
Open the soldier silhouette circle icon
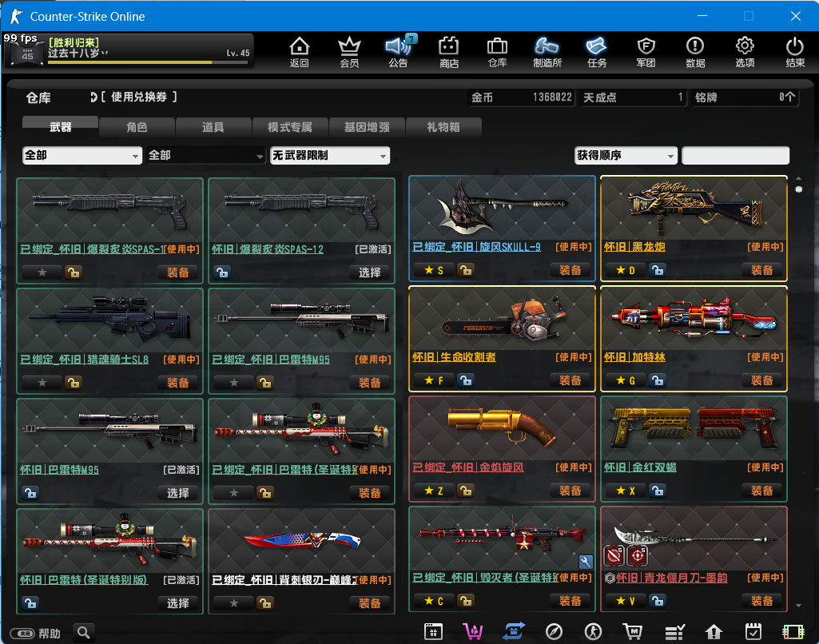click(593, 632)
